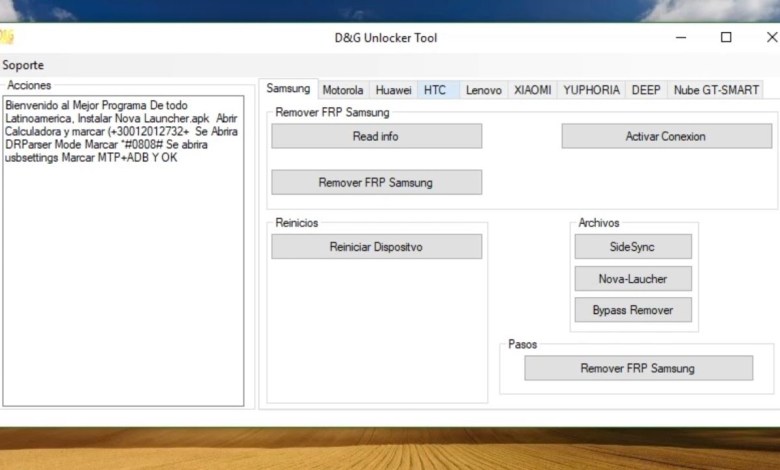Select the Samsung tab

coord(288,89)
